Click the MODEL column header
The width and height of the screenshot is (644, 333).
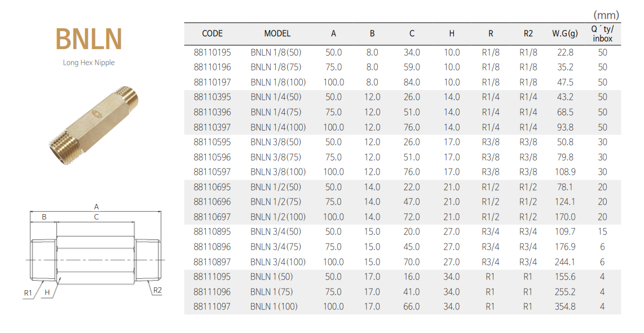click(x=277, y=34)
